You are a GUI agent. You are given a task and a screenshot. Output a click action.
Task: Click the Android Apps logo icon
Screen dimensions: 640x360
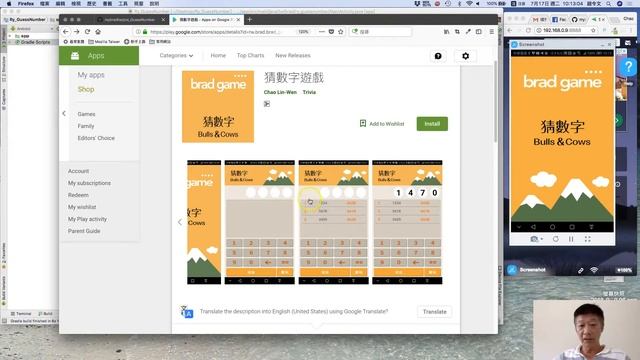75,56
